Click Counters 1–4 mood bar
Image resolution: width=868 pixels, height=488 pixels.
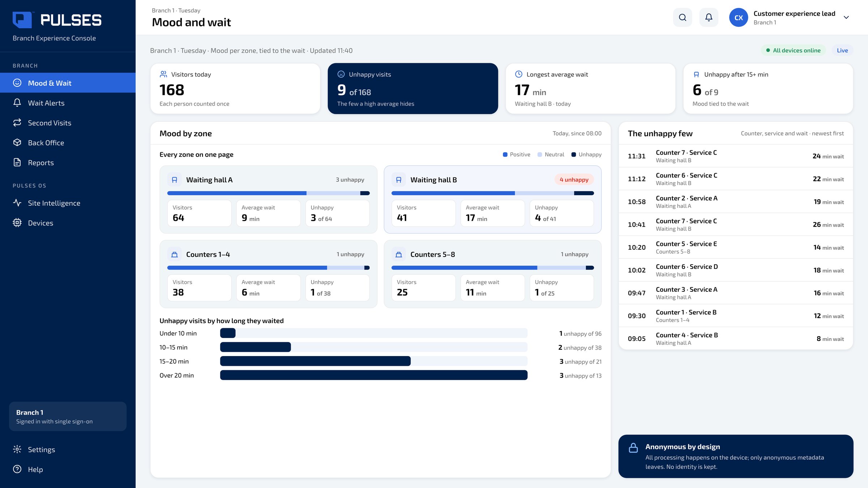coord(268,267)
